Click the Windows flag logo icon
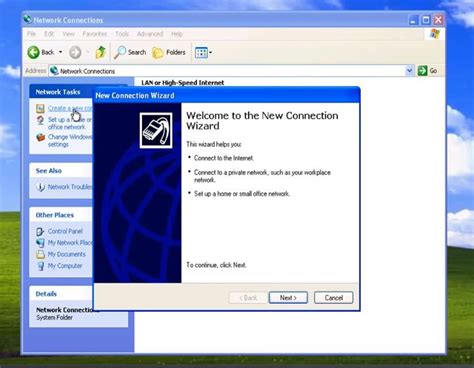The width and height of the screenshot is (474, 368). pos(435,34)
